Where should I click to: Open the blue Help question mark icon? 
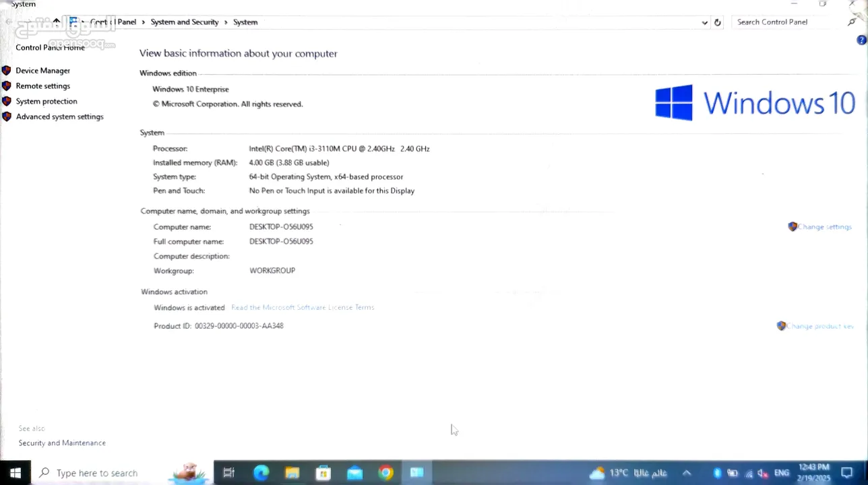pyautogui.click(x=861, y=40)
